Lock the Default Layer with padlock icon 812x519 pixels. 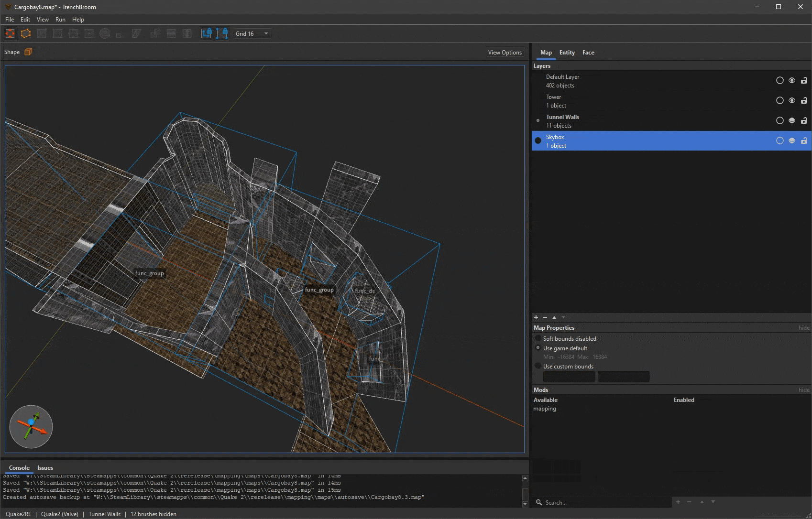pyautogui.click(x=804, y=80)
